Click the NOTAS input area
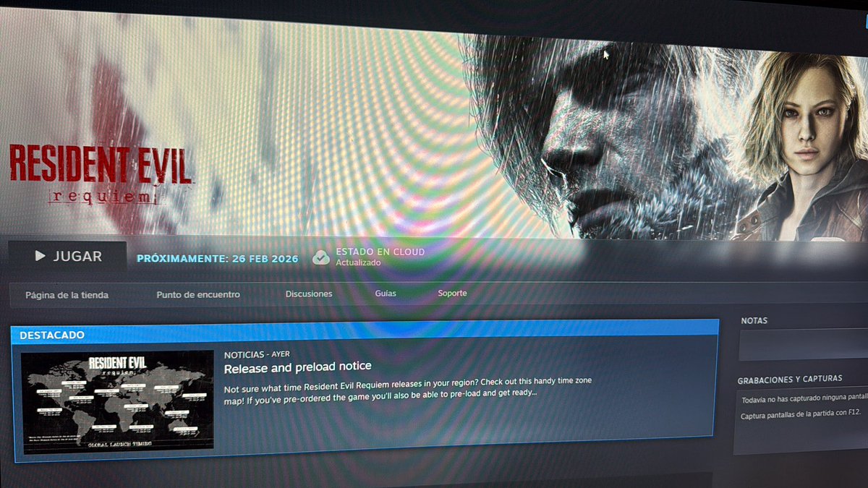 coord(803,346)
